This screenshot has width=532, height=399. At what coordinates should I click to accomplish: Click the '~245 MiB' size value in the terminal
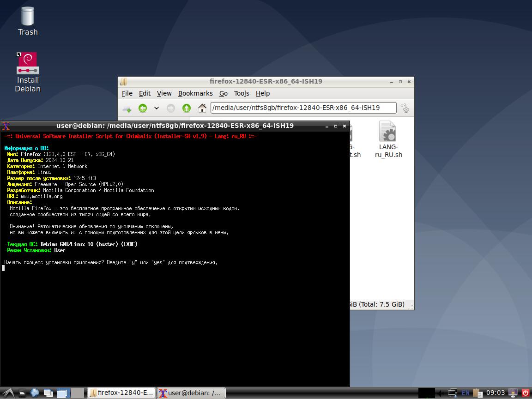pos(85,178)
